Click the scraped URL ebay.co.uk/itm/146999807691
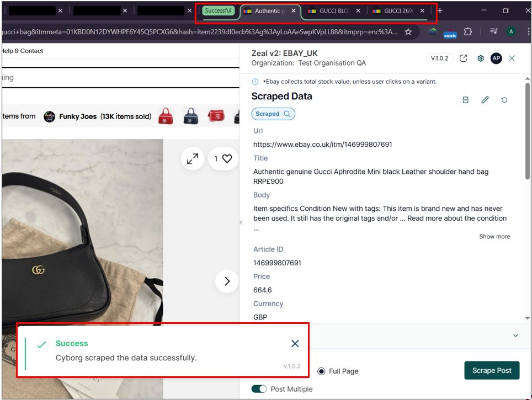 [x=323, y=145]
